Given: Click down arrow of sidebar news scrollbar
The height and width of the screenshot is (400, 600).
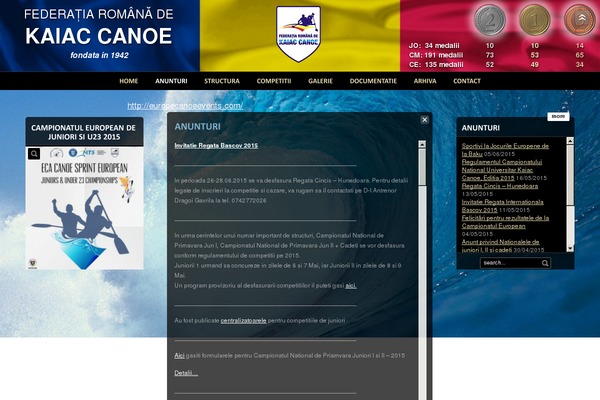Looking at the screenshot, I should click(570, 249).
